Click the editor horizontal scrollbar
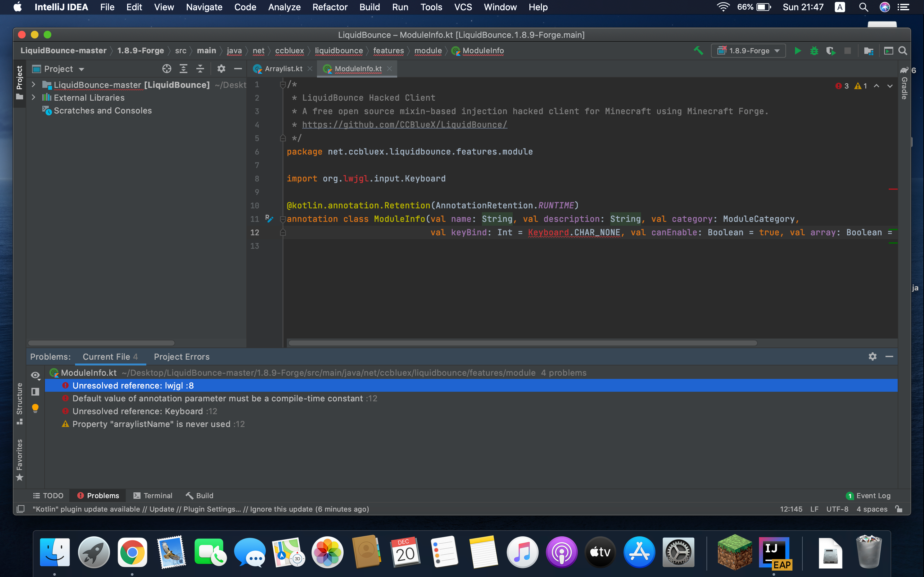The image size is (924, 577). coord(522,343)
